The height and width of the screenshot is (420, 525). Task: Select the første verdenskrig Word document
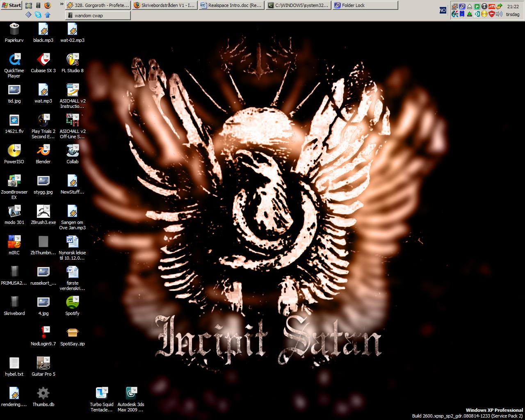[x=72, y=278]
